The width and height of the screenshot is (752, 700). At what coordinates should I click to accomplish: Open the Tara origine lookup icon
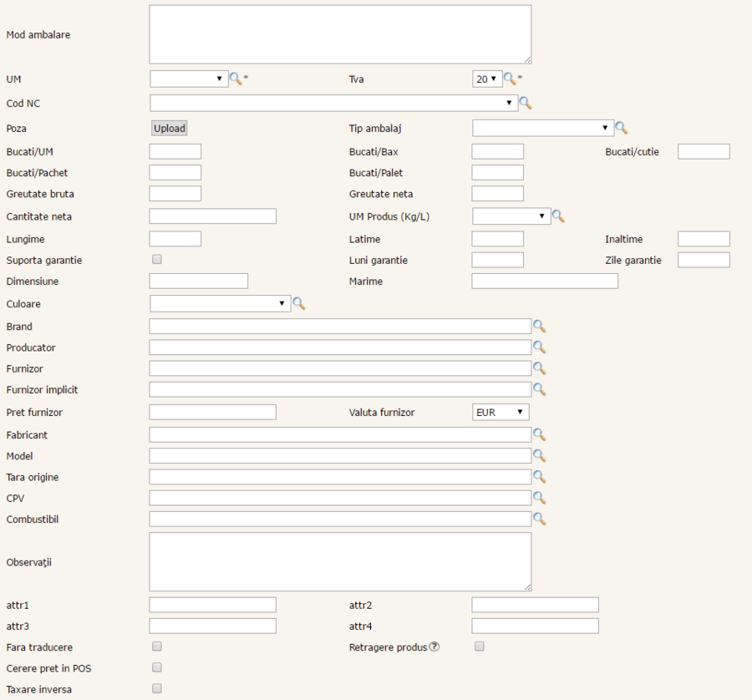(539, 476)
